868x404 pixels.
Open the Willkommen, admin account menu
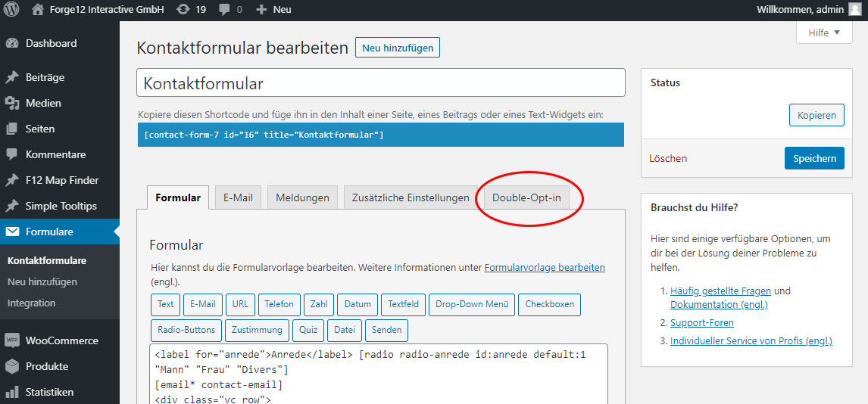pyautogui.click(x=808, y=9)
